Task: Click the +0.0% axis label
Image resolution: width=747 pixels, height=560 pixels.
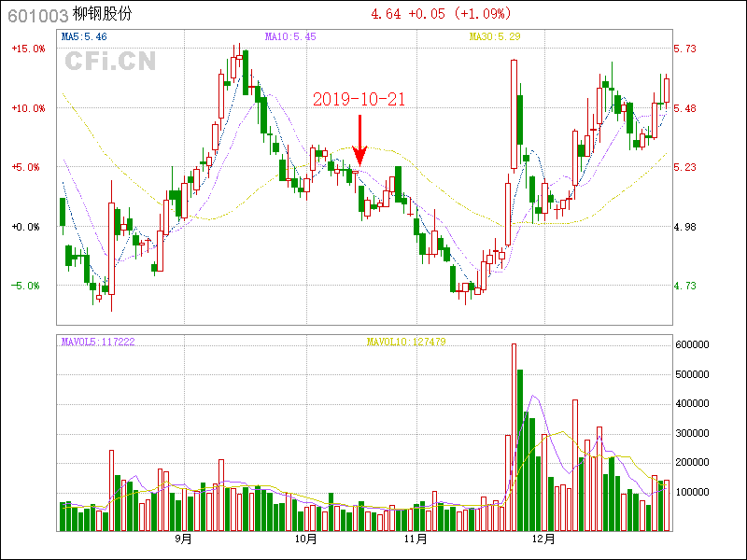Action: (26, 227)
